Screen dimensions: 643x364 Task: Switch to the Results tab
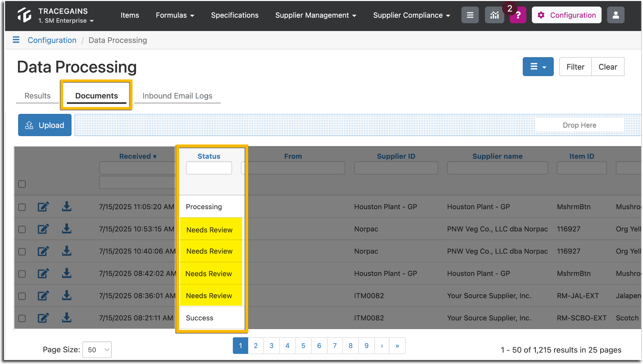coord(37,96)
